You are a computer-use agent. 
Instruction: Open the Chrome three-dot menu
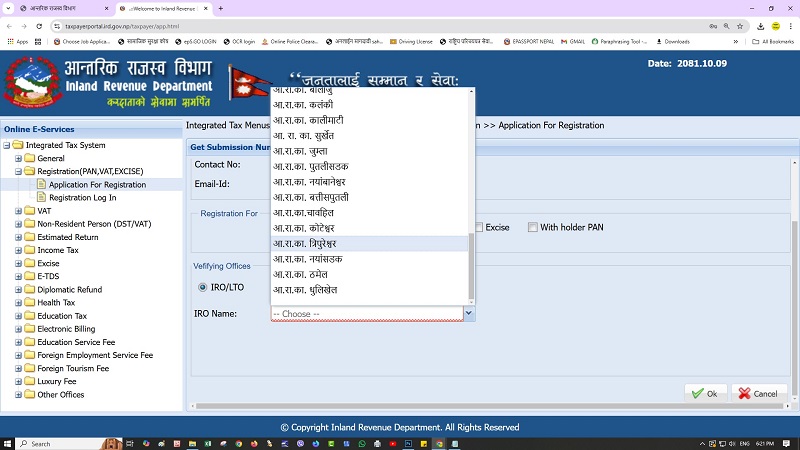[x=790, y=26]
